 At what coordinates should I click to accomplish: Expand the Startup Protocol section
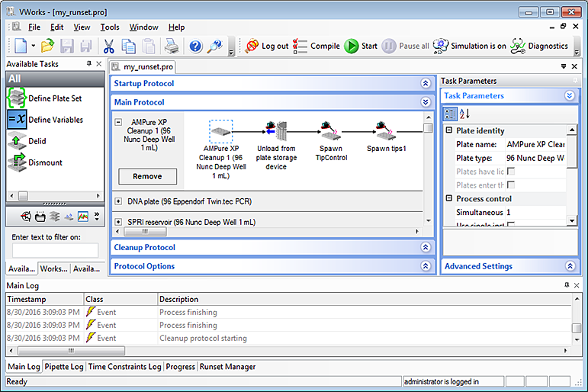click(426, 84)
